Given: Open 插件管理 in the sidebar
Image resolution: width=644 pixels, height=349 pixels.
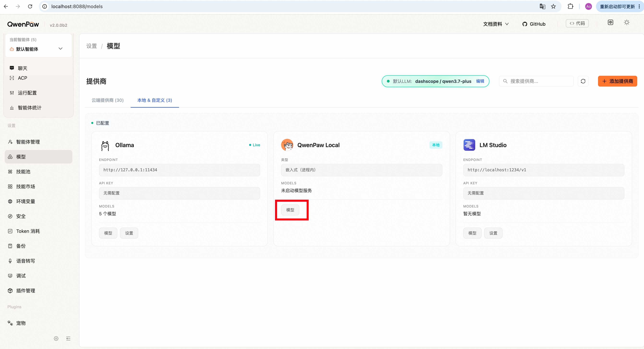Looking at the screenshot, I should point(39,291).
